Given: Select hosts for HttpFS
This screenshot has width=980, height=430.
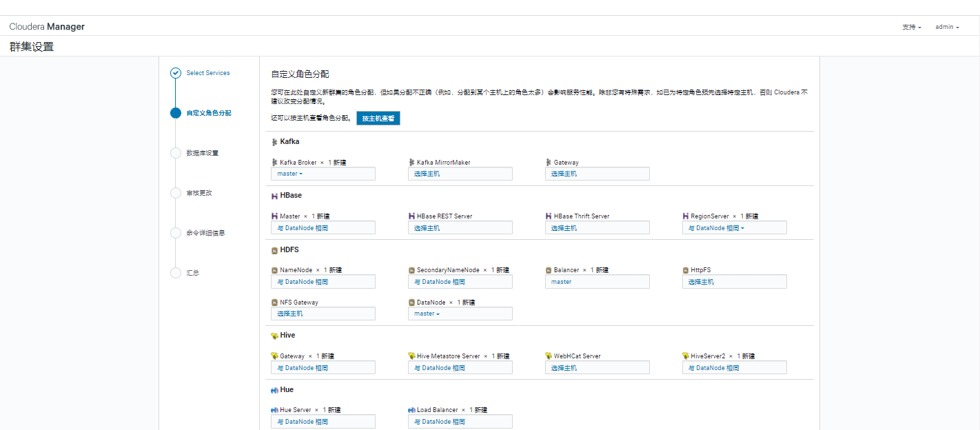Looking at the screenshot, I should [735, 281].
